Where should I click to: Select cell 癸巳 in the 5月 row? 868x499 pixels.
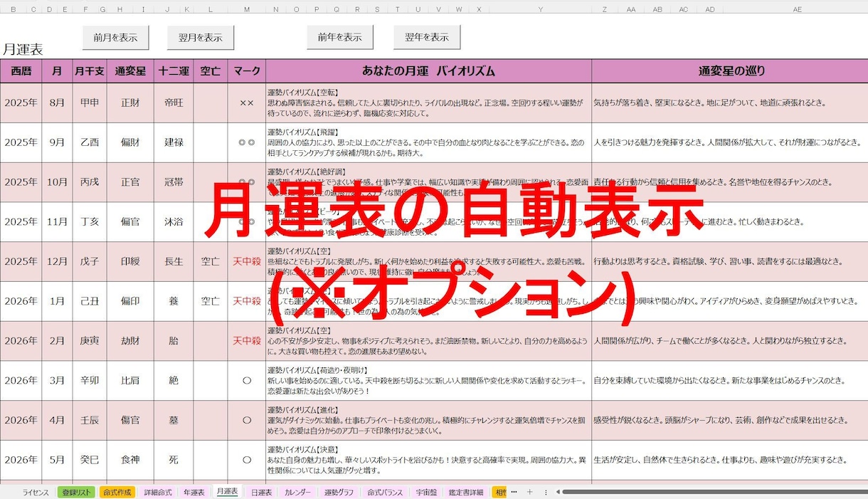pos(90,460)
